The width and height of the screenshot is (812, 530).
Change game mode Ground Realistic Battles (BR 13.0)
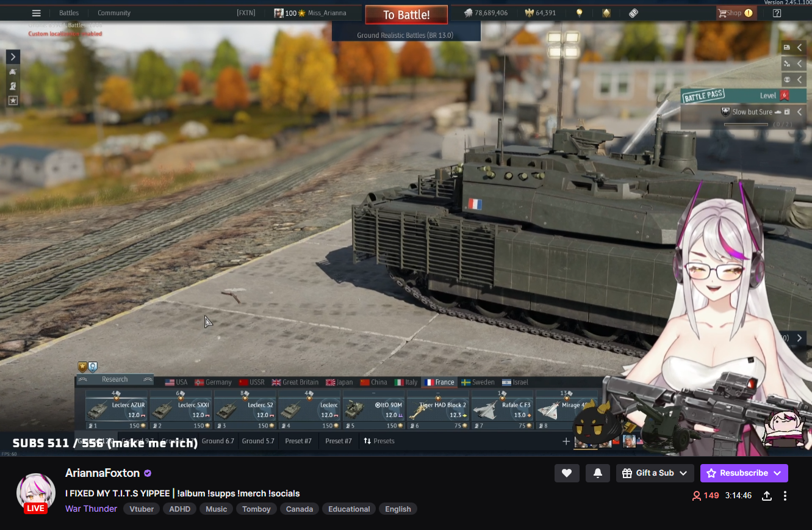(405, 35)
